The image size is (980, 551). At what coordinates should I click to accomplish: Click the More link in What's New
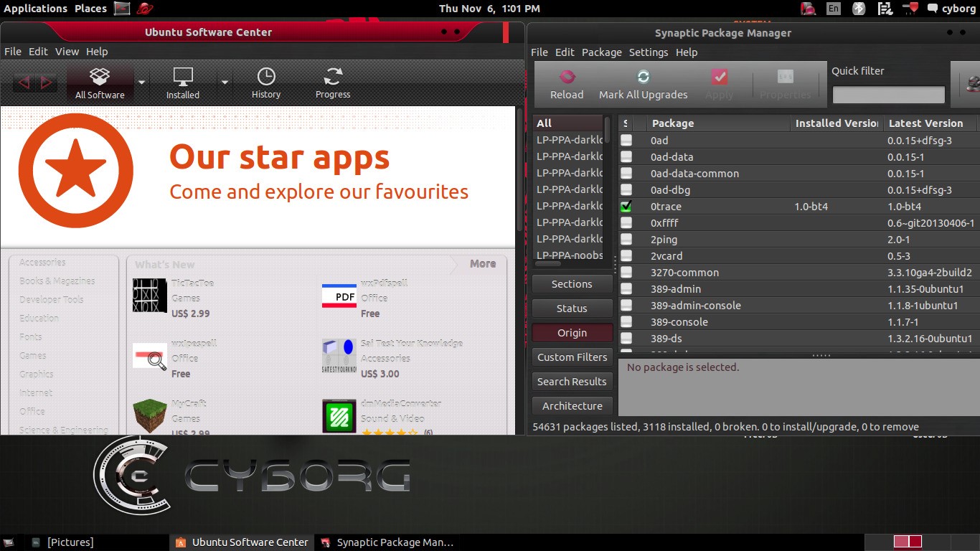[x=482, y=264]
